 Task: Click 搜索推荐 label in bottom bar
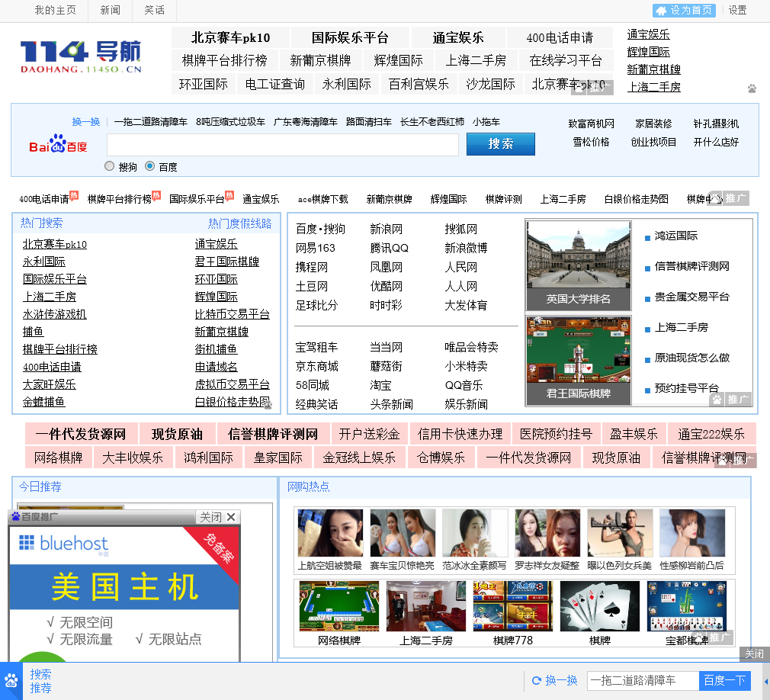40,681
